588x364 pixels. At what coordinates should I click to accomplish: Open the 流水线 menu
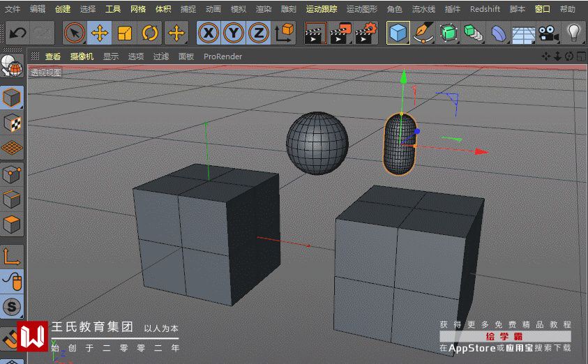[x=424, y=9]
